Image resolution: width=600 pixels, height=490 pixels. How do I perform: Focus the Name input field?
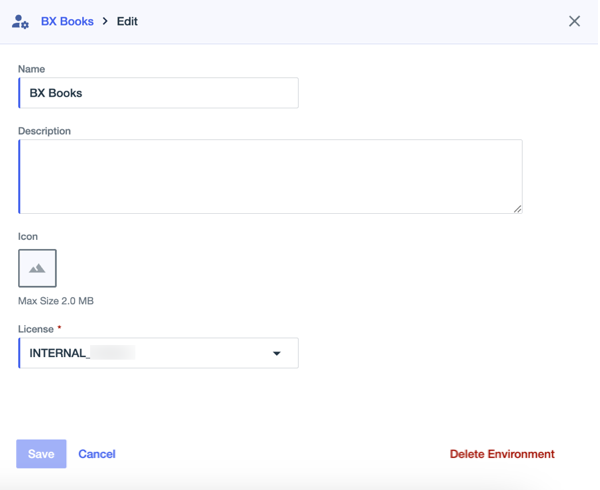[x=158, y=93]
